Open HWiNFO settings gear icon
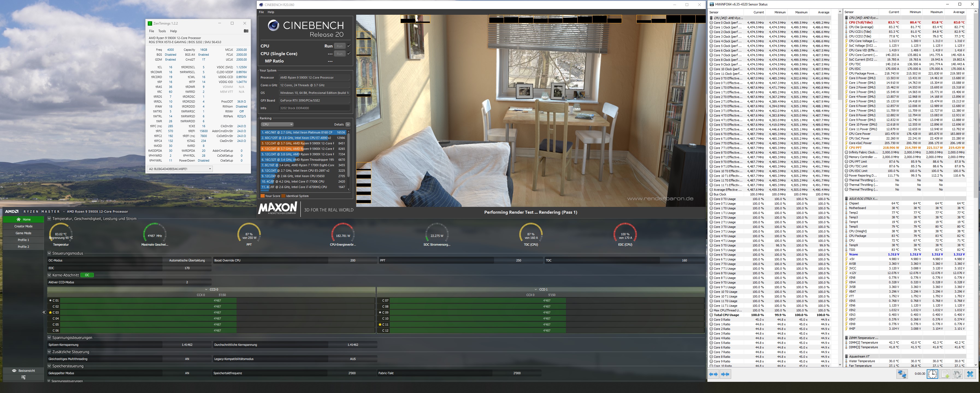The width and height of the screenshot is (980, 393). pyautogui.click(x=957, y=374)
